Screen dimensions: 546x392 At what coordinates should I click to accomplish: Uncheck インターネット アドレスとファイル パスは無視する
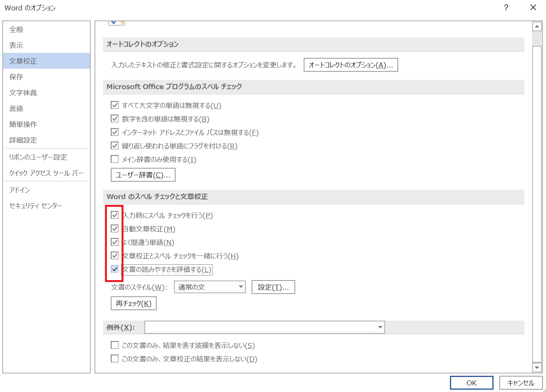[x=115, y=132]
